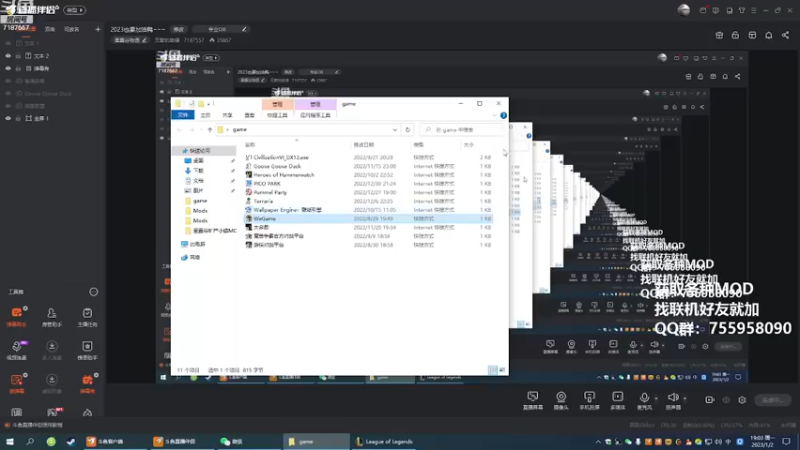Mute the microphone in bottom toolbar
800x450 pixels.
tap(644, 401)
